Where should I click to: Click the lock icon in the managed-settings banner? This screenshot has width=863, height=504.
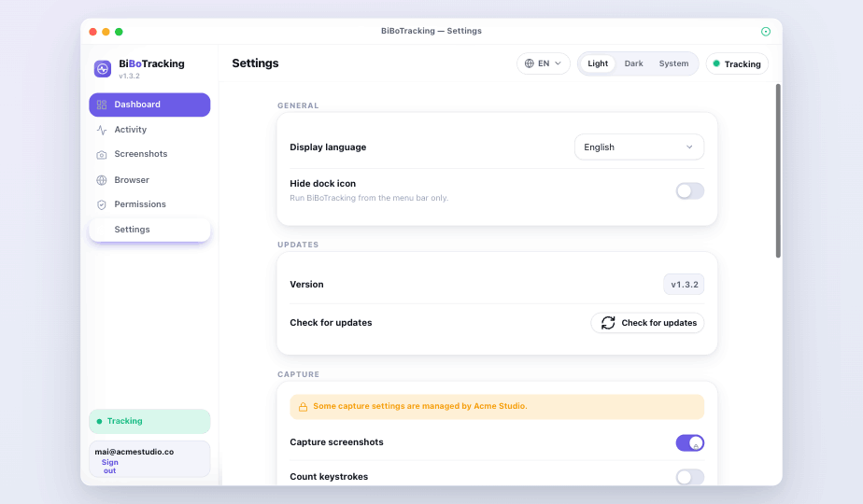click(303, 407)
